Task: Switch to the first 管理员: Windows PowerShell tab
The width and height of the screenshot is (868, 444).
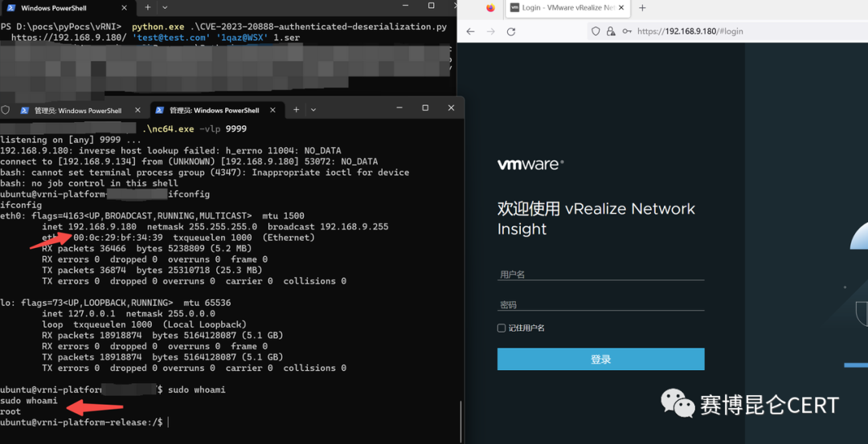Action: 78,110
